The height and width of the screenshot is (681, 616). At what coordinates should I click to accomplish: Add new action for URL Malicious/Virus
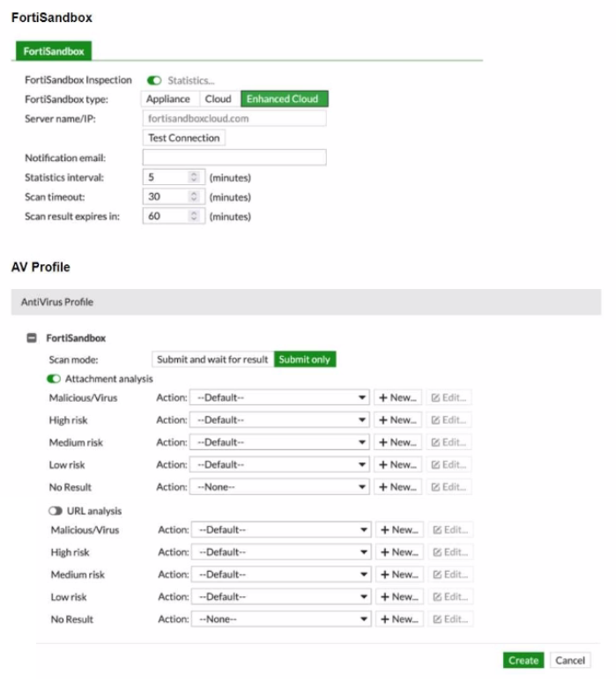click(x=400, y=529)
